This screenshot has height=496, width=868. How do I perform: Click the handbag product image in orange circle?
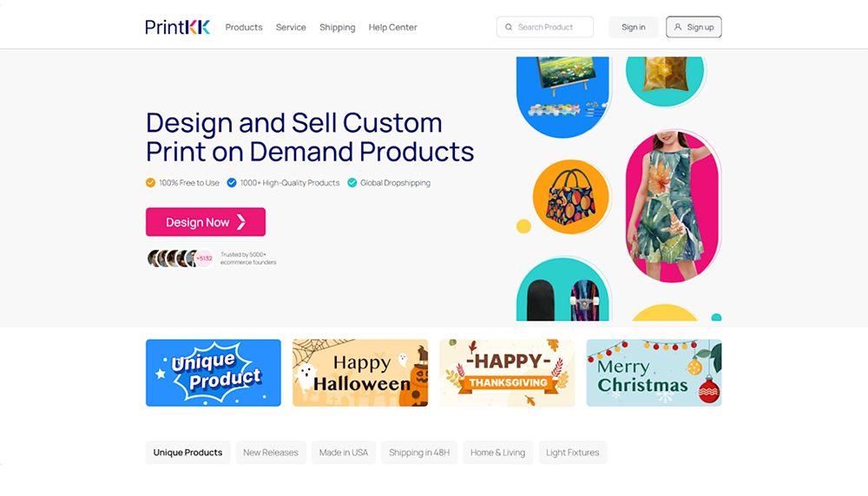[571, 197]
